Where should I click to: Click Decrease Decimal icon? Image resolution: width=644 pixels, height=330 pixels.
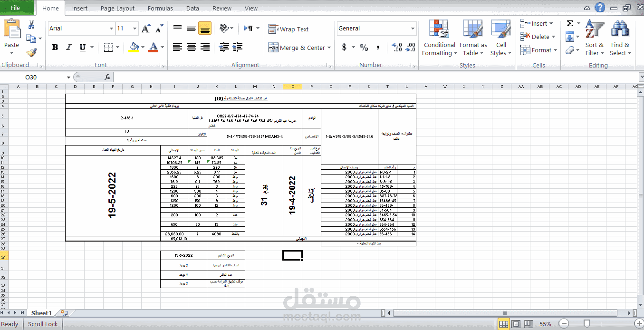(x=411, y=47)
